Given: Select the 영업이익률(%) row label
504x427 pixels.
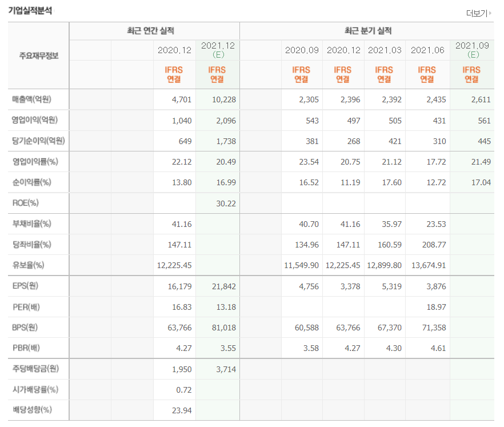Looking at the screenshot, I should (x=35, y=161).
